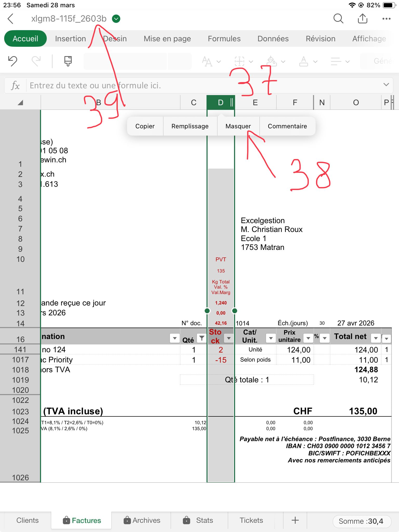Tap Copier in the context menu

tap(145, 126)
